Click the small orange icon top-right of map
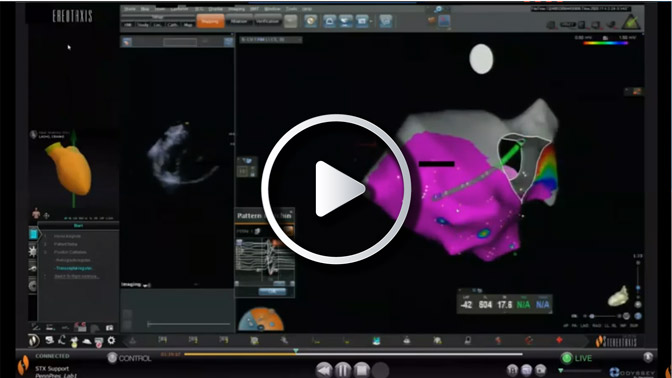Screen dimensions: 672x378 coord(636,91)
